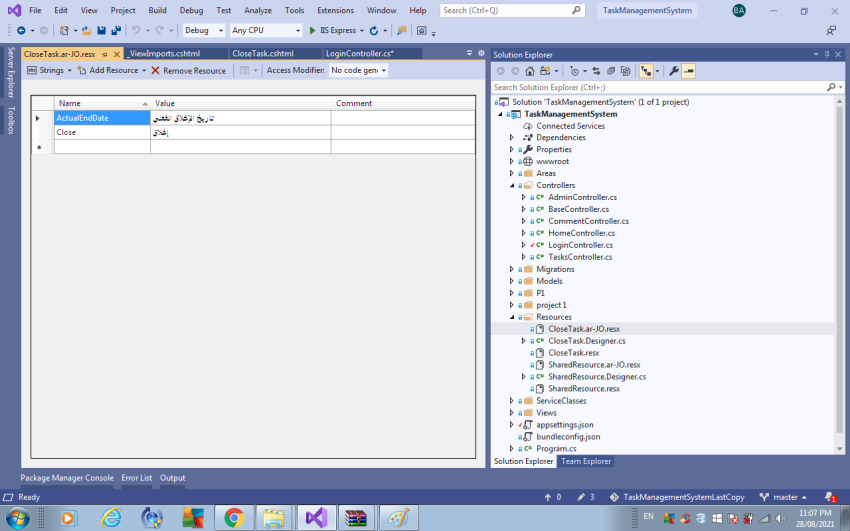Click the empty new-row Name cell

point(102,147)
